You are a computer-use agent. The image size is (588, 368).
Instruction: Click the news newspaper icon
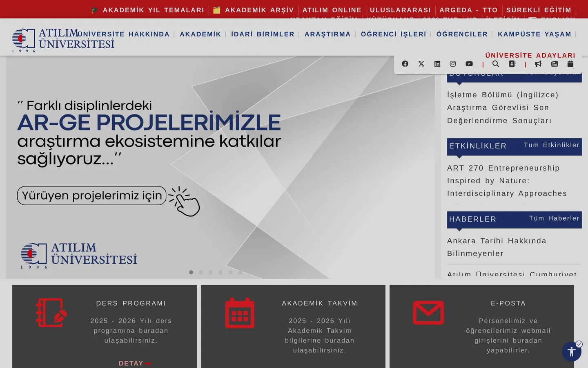[555, 64]
